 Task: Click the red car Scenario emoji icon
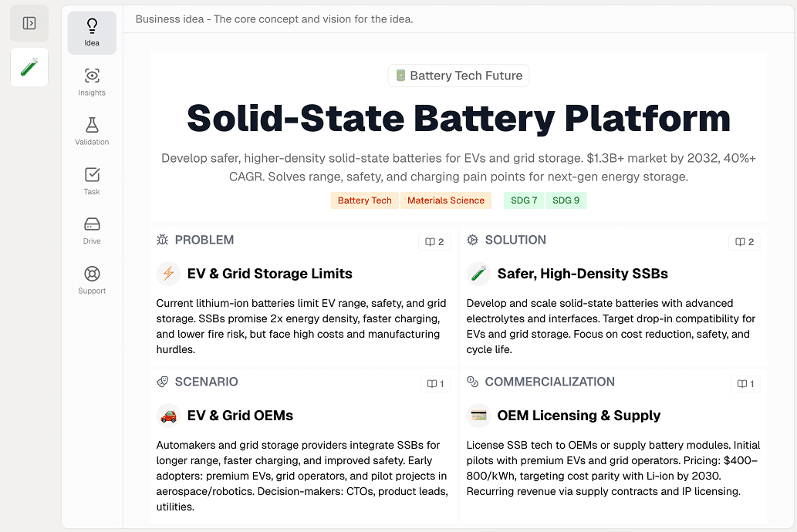point(168,416)
